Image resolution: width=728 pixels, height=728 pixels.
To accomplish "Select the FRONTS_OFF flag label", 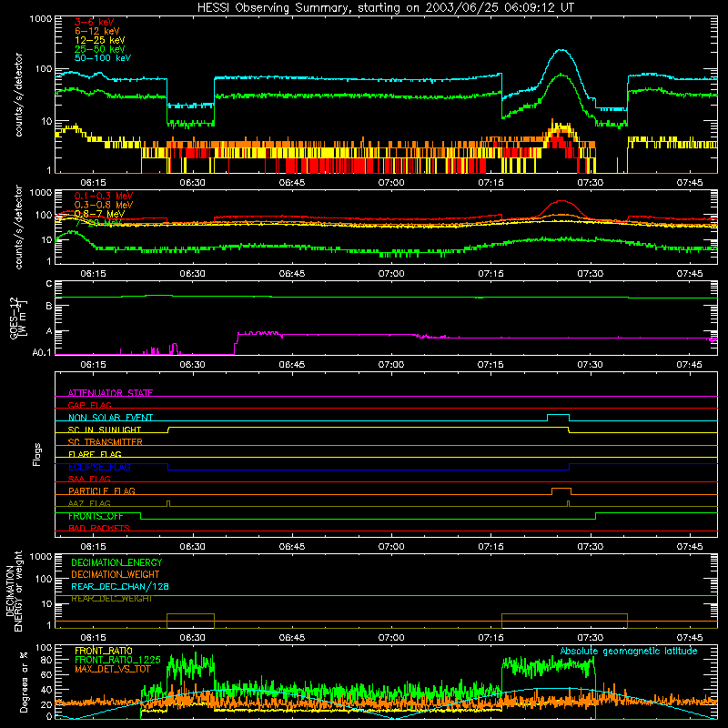I will (96, 516).
